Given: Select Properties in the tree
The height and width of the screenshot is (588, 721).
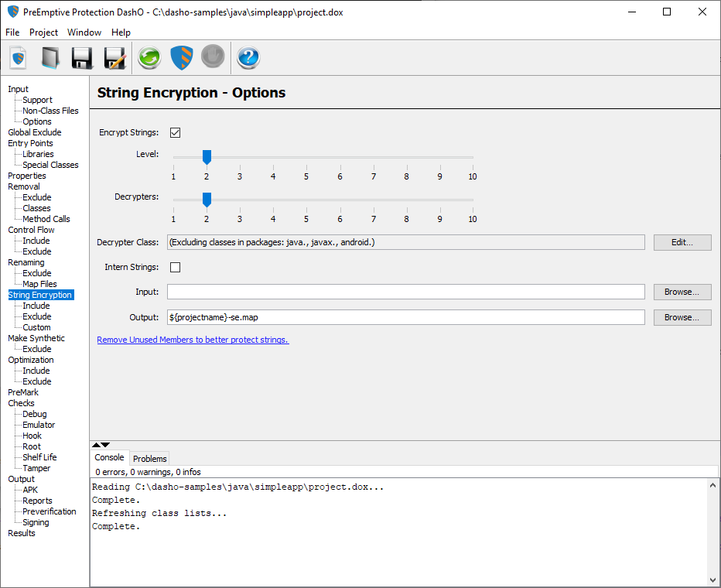Looking at the screenshot, I should click(x=26, y=176).
